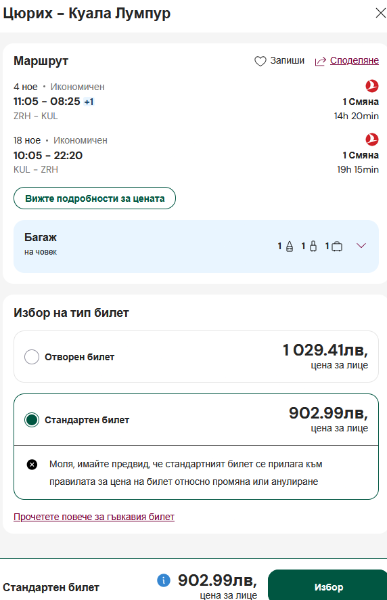
Task: Click the black X notice icon
Action: coord(32,465)
